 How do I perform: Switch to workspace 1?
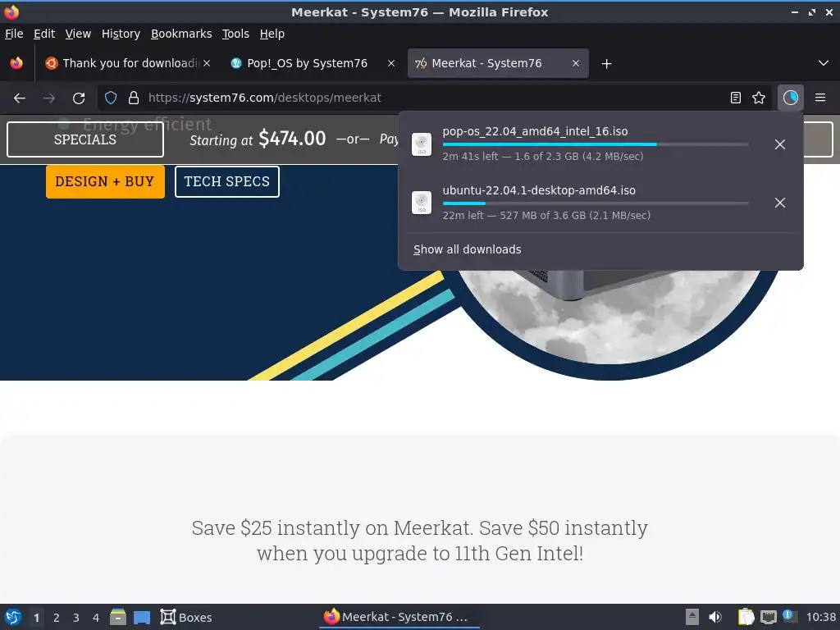pyautogui.click(x=36, y=618)
